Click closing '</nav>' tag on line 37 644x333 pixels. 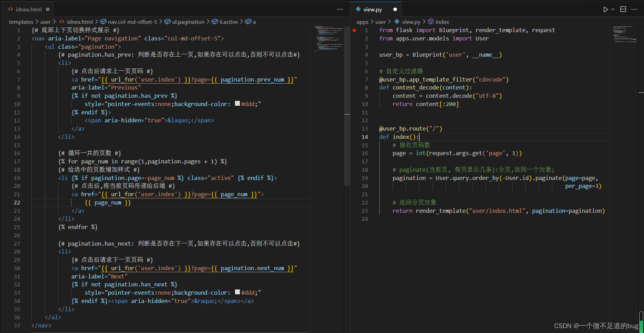point(41,325)
